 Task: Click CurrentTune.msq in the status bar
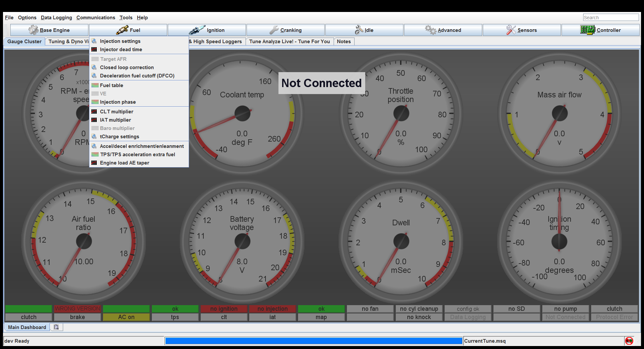pos(485,341)
